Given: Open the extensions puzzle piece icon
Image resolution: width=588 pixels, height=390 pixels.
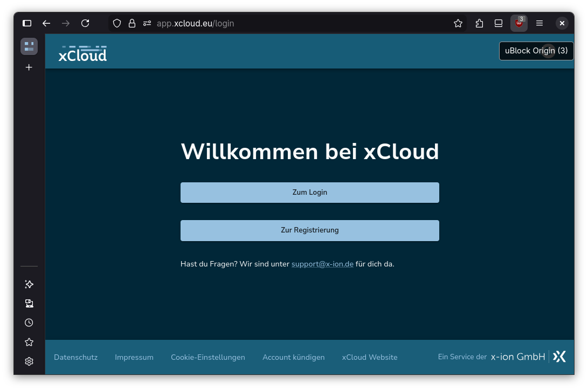Looking at the screenshot, I should coord(479,23).
